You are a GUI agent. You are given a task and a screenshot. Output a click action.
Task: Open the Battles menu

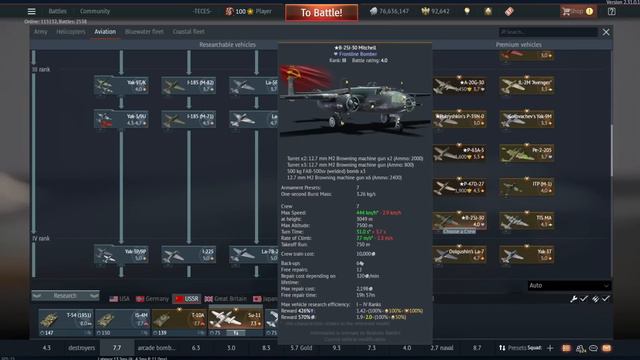(x=58, y=11)
